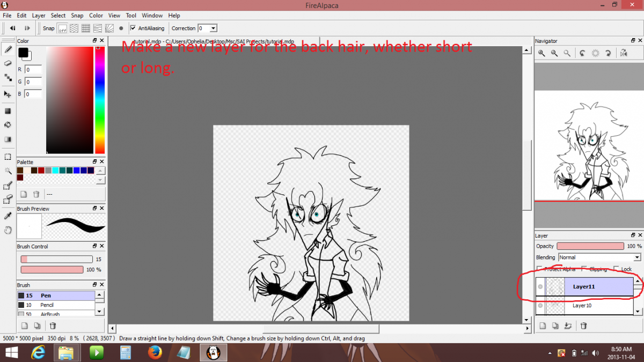Select the Pencil brush in list
Viewport: 644px width, 362px height.
pos(56,305)
